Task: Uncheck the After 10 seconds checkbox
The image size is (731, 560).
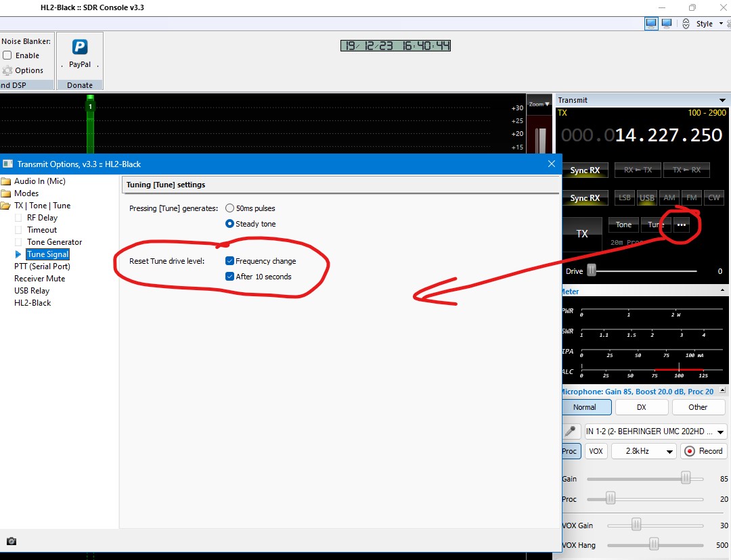Action: [230, 277]
